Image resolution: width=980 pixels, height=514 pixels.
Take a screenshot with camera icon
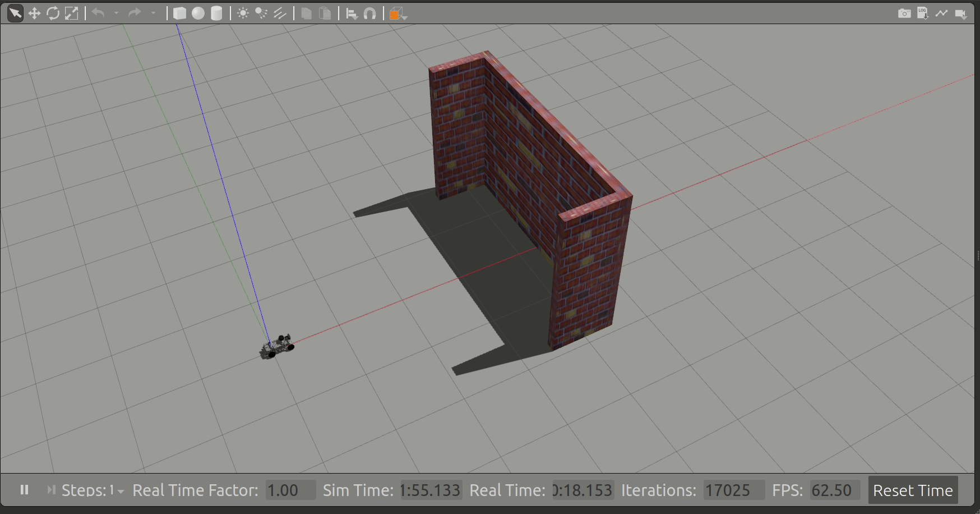pos(904,13)
